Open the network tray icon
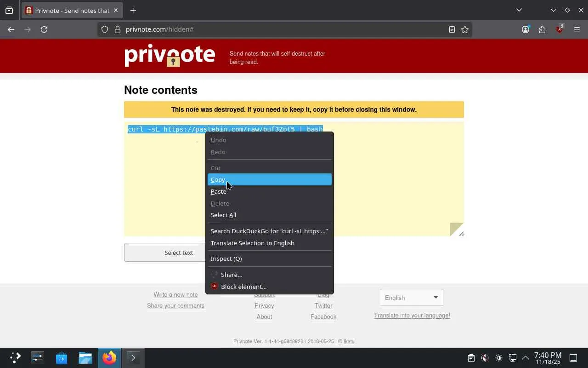The image size is (588, 368). (513, 358)
